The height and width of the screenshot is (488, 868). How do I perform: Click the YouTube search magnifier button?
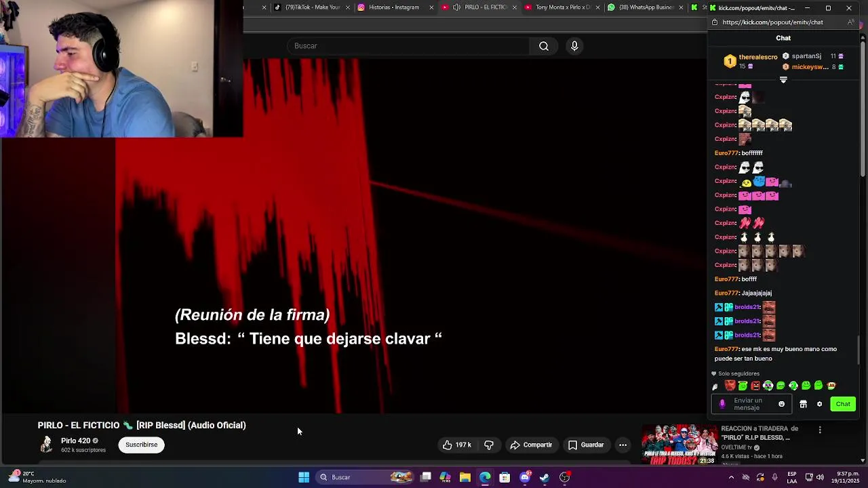click(x=544, y=45)
